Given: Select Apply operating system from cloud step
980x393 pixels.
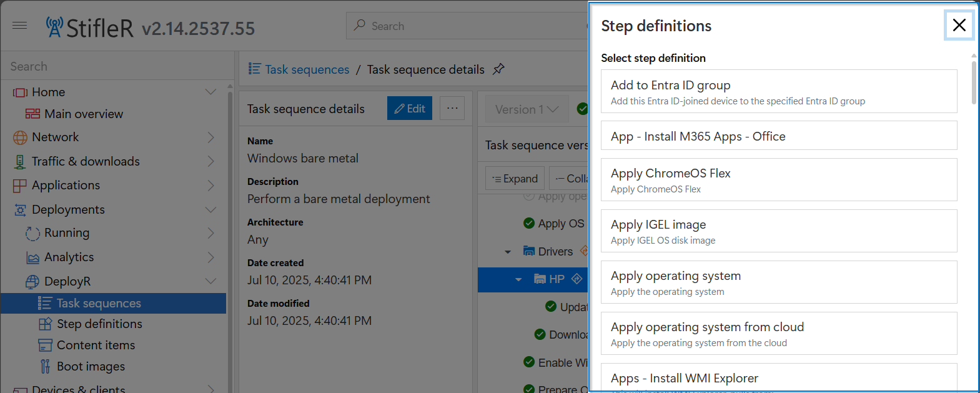Looking at the screenshot, I should point(779,334).
